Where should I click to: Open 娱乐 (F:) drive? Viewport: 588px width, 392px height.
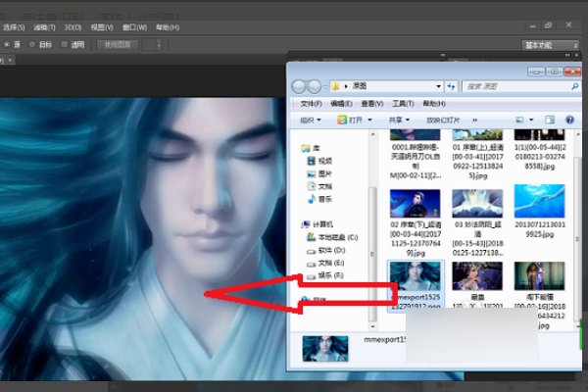[x=325, y=275]
